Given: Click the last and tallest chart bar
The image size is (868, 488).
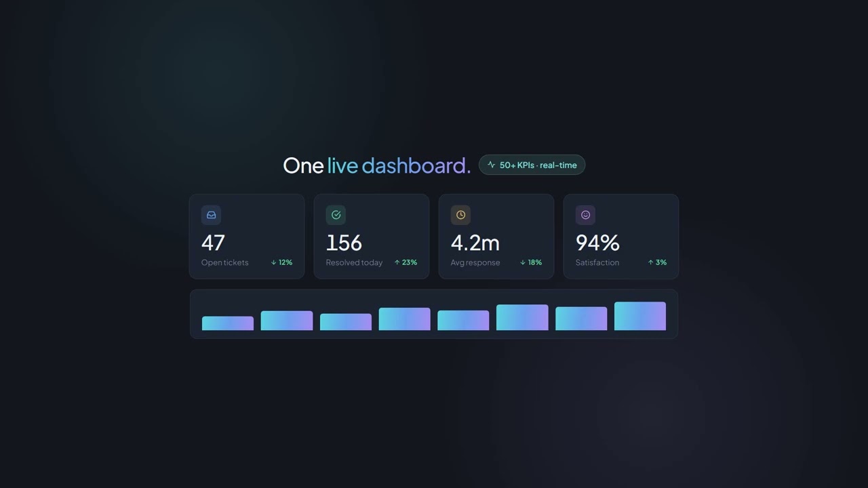Looking at the screenshot, I should (640, 317).
